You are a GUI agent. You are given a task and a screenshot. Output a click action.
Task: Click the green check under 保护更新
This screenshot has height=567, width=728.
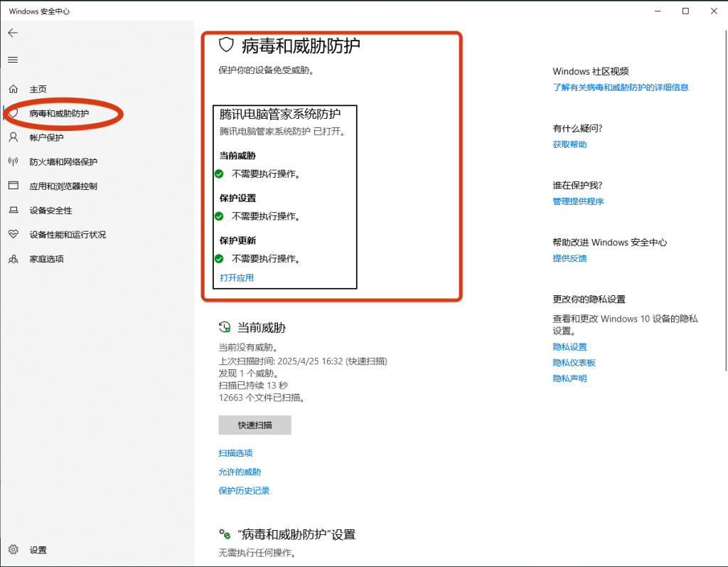tap(219, 258)
